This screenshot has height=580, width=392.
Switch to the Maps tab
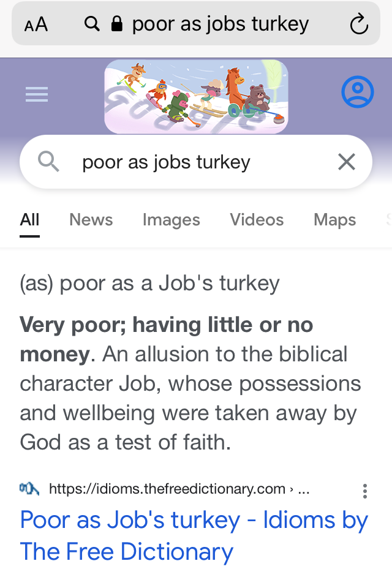click(334, 220)
